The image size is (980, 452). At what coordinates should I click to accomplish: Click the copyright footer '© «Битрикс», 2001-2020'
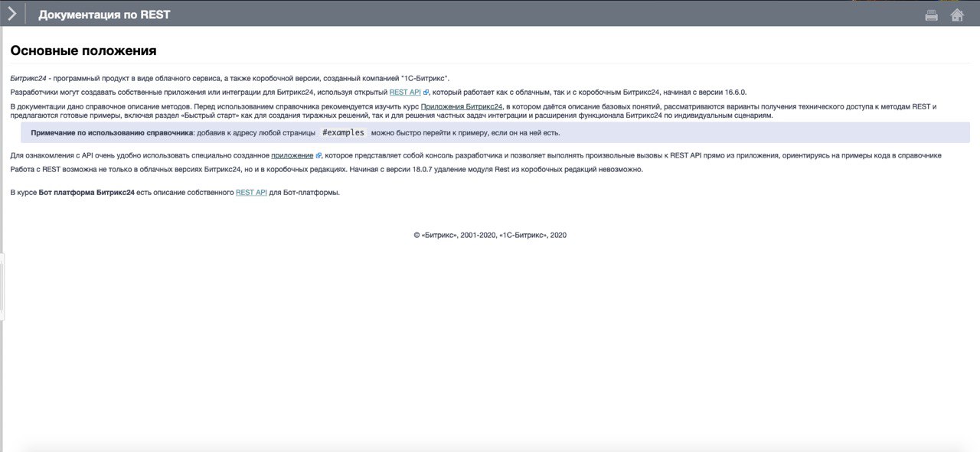[x=454, y=236]
